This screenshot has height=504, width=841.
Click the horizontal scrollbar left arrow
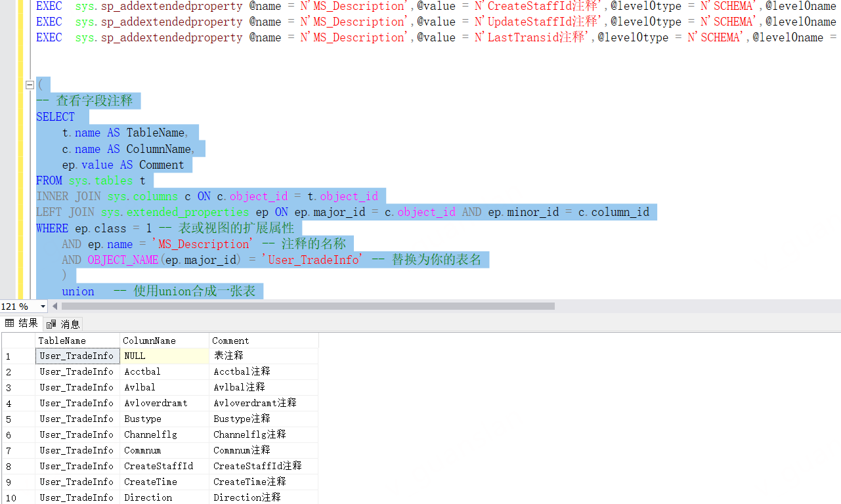point(55,306)
